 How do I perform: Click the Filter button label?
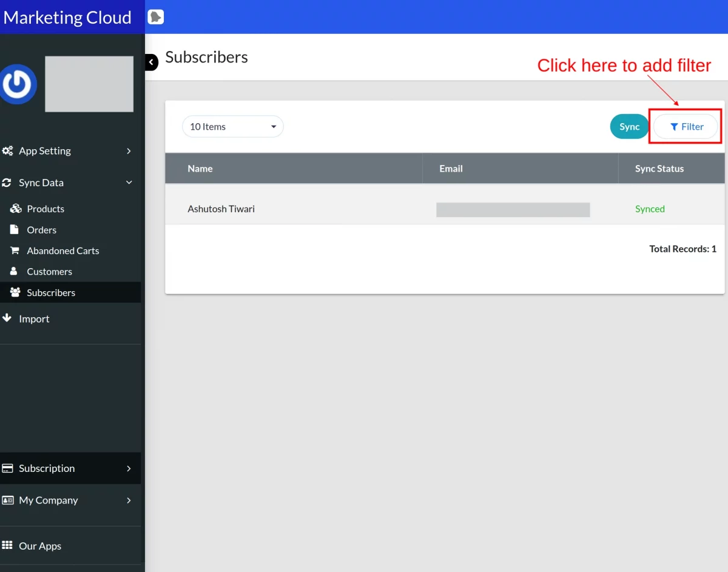point(692,127)
